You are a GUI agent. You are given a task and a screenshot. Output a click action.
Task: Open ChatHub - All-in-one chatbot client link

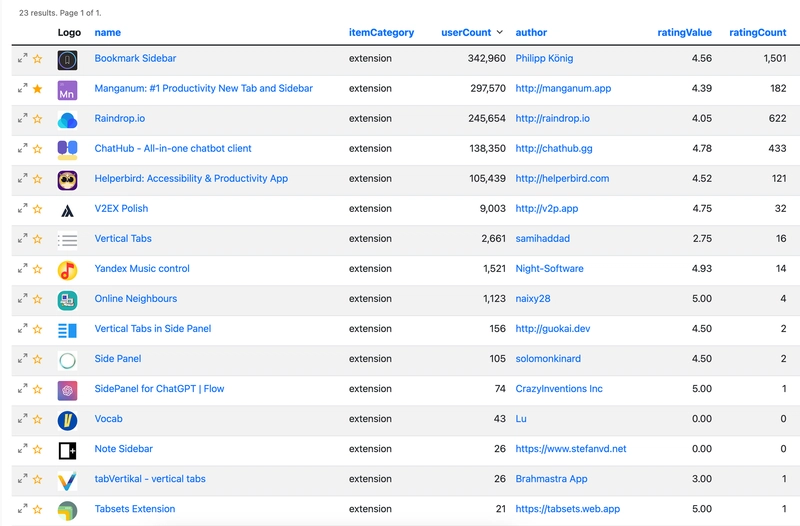[173, 148]
